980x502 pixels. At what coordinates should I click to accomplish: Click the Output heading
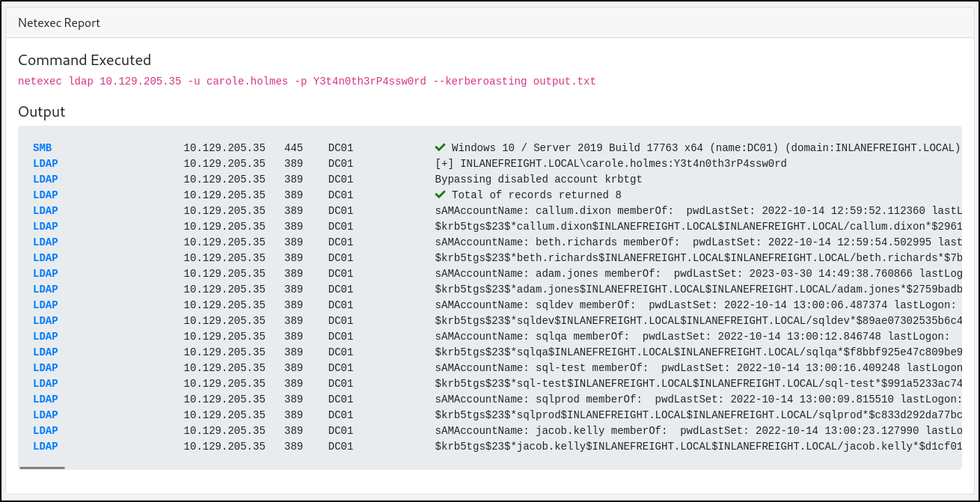coord(42,111)
